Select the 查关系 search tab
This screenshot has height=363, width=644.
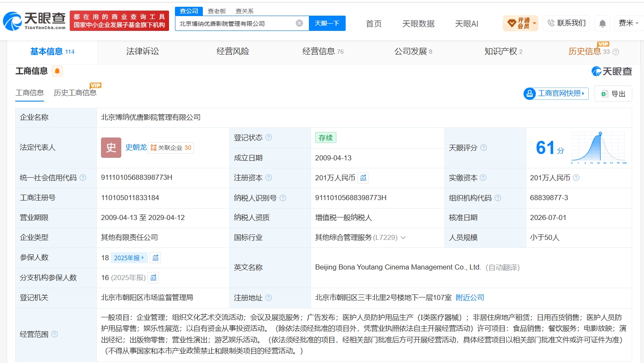point(245,11)
